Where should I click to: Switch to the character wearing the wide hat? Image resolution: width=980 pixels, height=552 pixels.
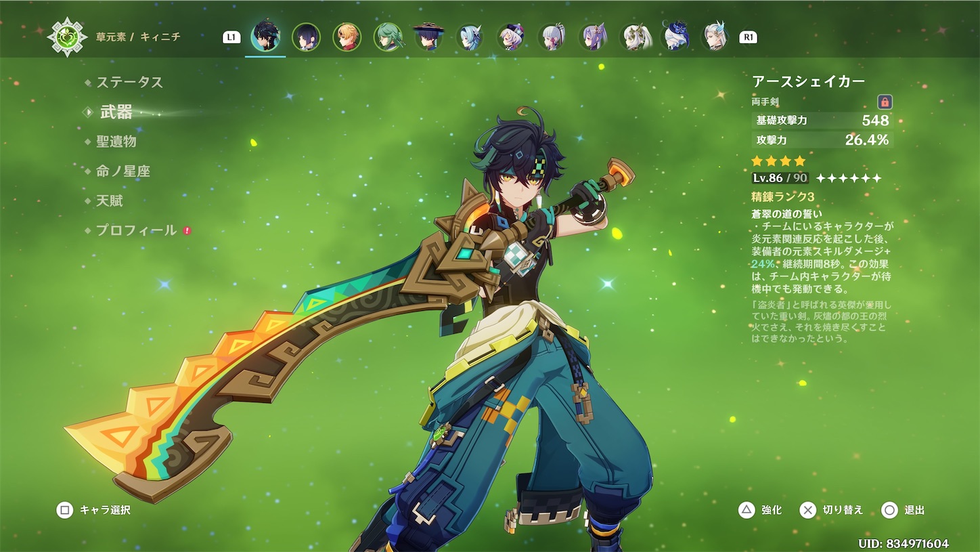pyautogui.click(x=428, y=37)
